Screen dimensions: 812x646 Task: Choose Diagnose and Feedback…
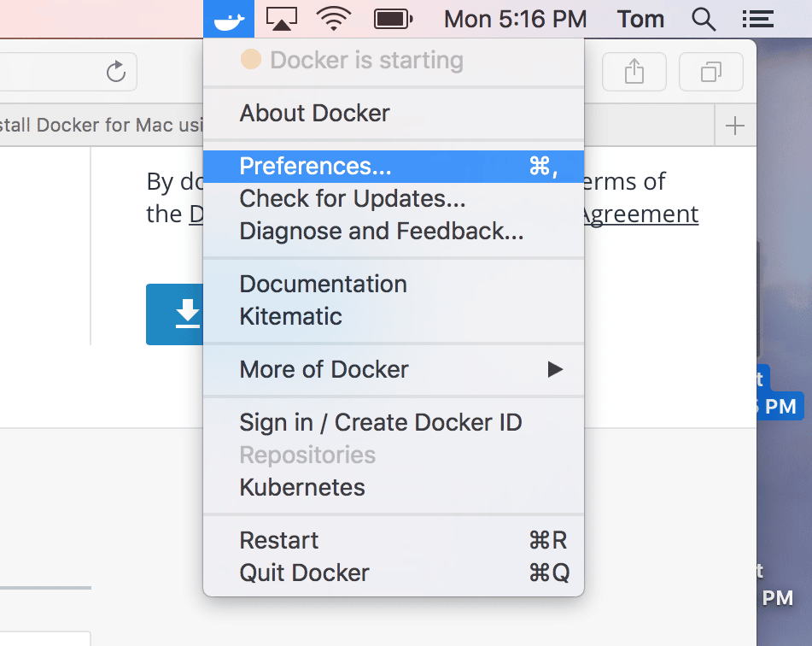(x=394, y=232)
